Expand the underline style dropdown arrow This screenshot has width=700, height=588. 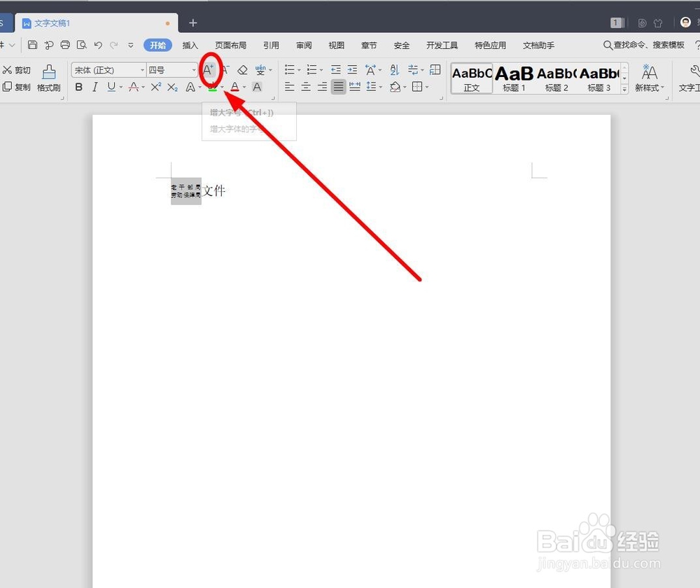pyautogui.click(x=121, y=87)
